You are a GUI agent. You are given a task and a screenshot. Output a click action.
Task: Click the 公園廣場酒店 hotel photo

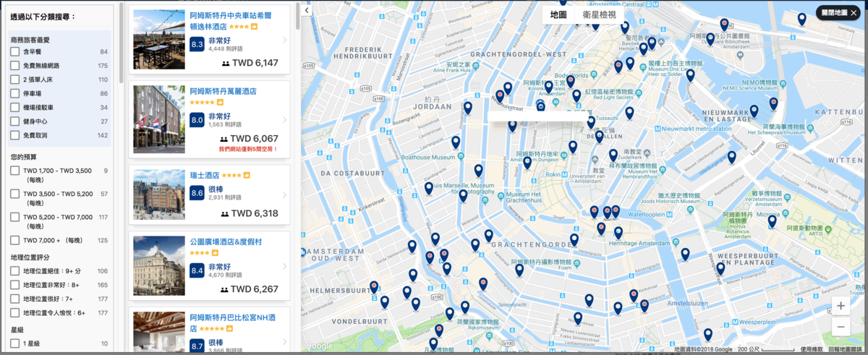159,267
